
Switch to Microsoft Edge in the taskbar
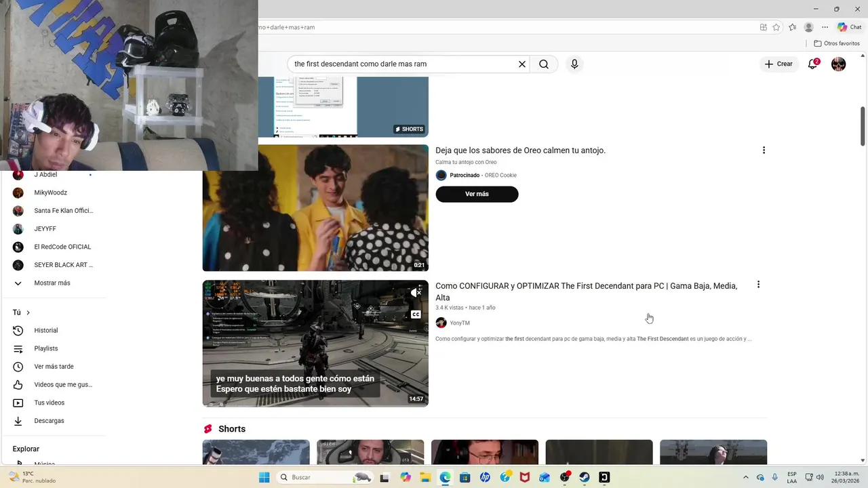(x=445, y=477)
